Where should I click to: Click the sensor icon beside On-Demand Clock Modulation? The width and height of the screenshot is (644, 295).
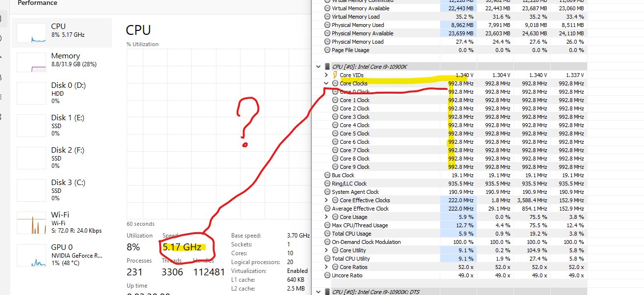(327, 242)
